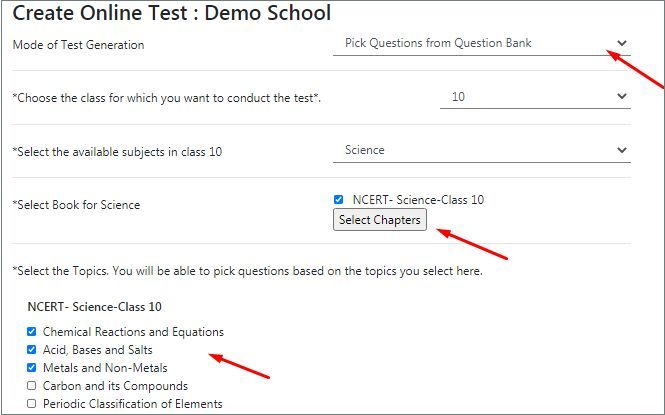Click the Acid, Bases and Salts label

tap(98, 350)
